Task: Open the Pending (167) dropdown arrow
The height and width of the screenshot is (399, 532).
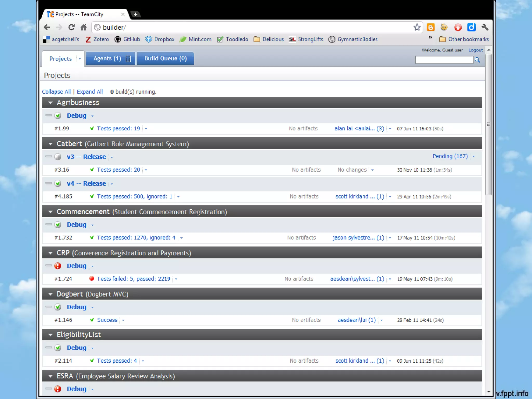Action: coord(474,156)
